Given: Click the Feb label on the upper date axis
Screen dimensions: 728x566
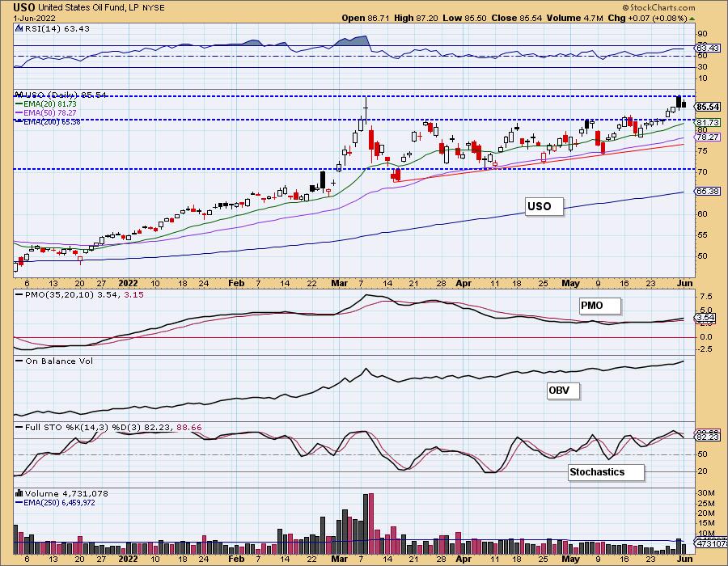Looking at the screenshot, I should click(236, 284).
